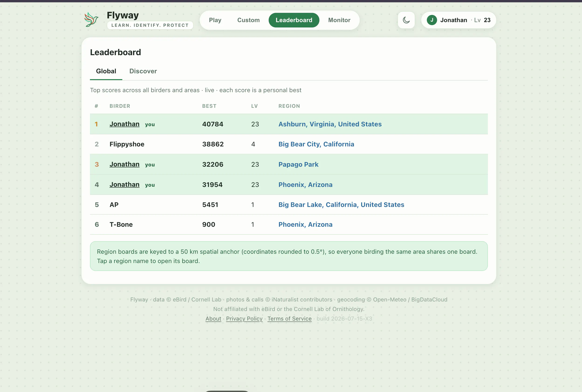
Task: Click the REGION column header
Action: coord(289,106)
